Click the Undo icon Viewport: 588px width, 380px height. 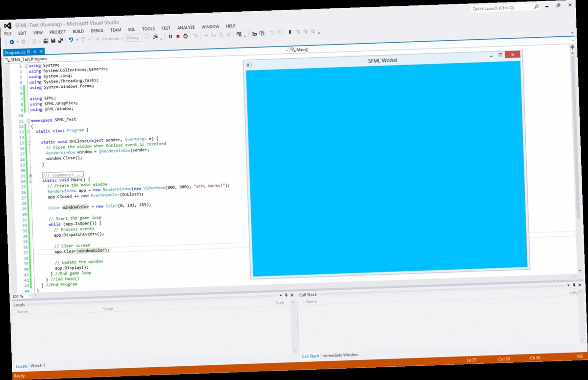tap(72, 40)
